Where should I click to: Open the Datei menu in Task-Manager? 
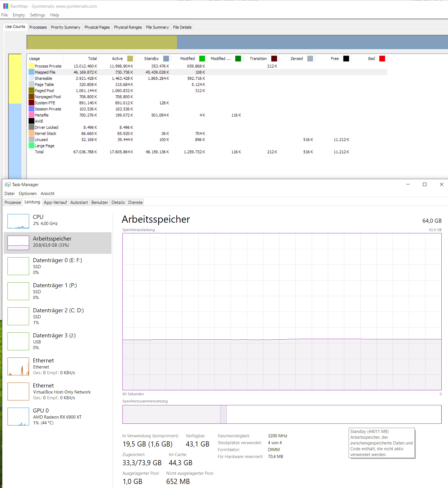pos(10,194)
